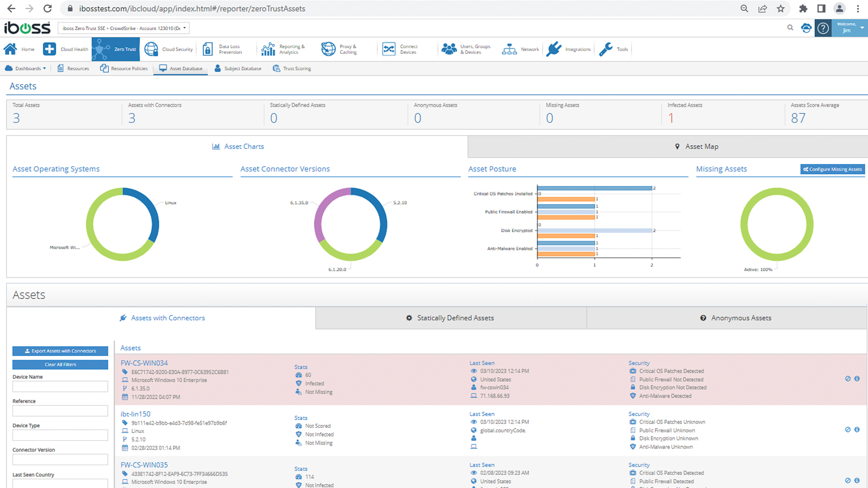Click the info icon for ibt-lin150

click(x=857, y=430)
